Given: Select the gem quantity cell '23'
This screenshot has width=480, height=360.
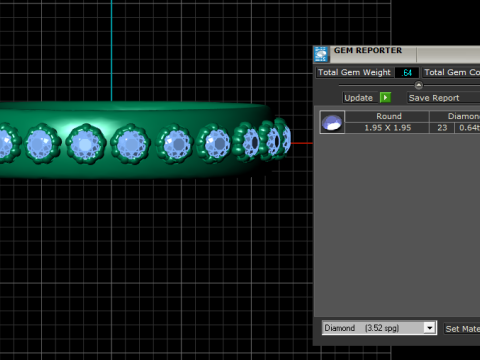Looking at the screenshot, I should coord(442,128).
